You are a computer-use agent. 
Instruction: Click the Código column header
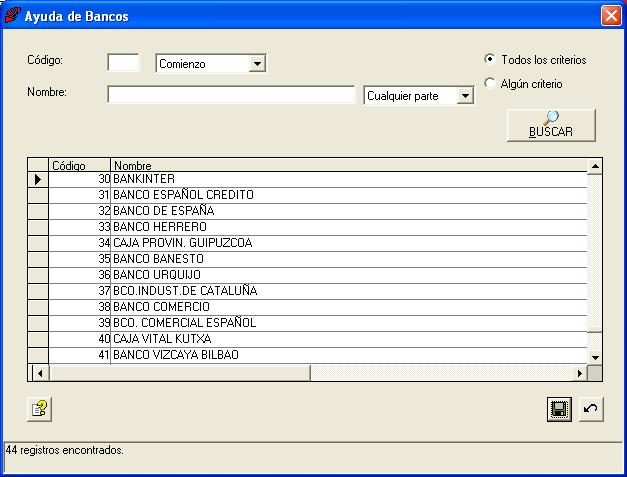click(x=80, y=165)
